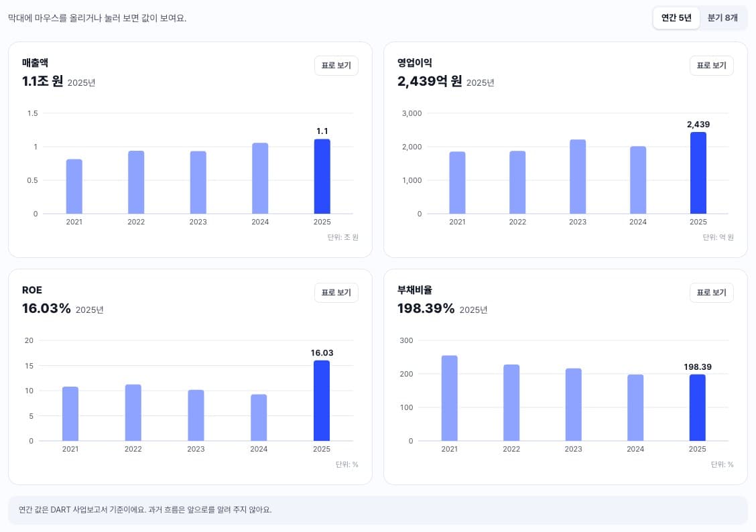The width and height of the screenshot is (756, 532).
Task: Select the 2022 bar in 매출액 chart
Action: [x=136, y=182]
